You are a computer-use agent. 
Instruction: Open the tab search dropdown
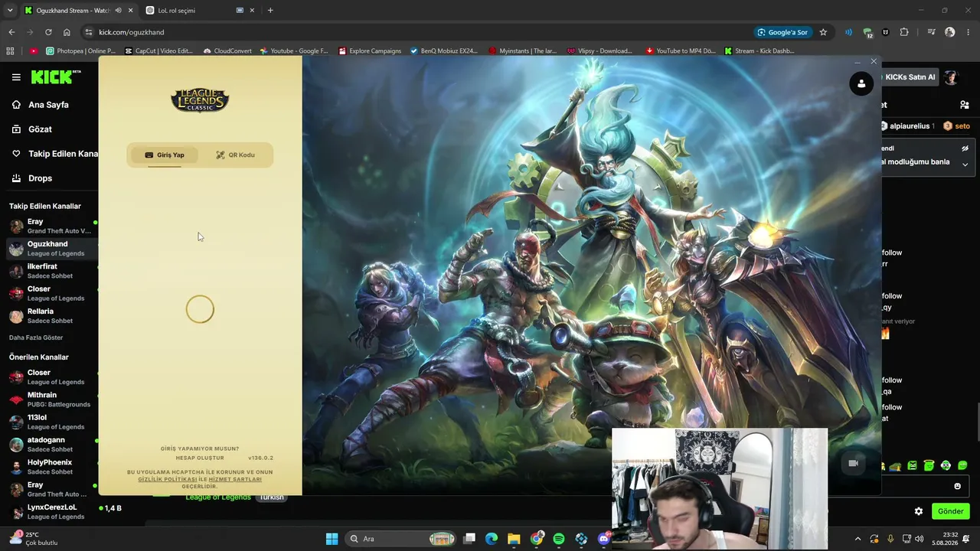[10, 11]
